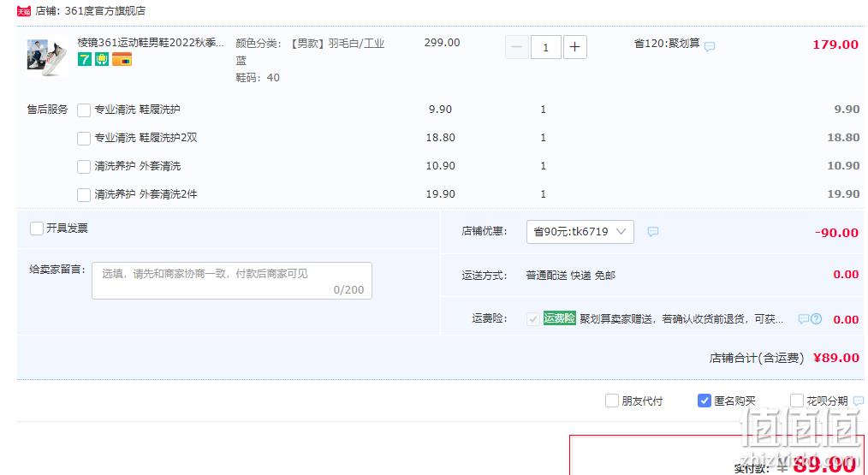Click the discounted price 179.00

(x=835, y=45)
